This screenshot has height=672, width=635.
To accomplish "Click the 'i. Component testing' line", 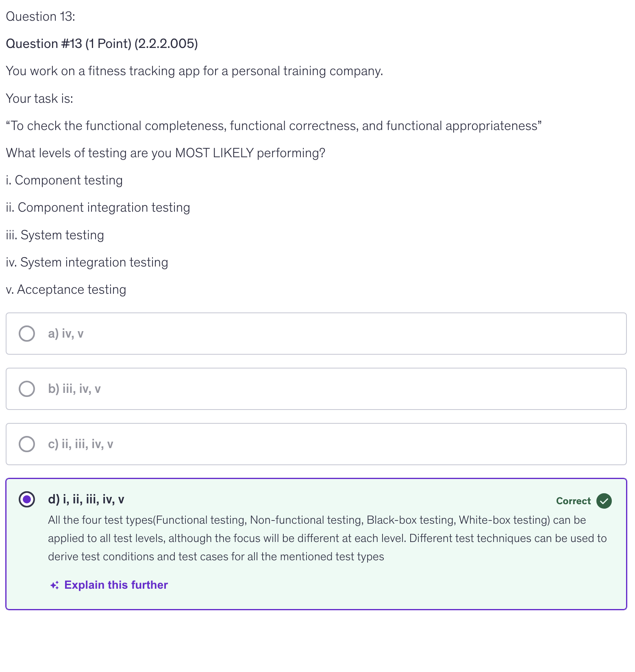I will [x=64, y=180].
